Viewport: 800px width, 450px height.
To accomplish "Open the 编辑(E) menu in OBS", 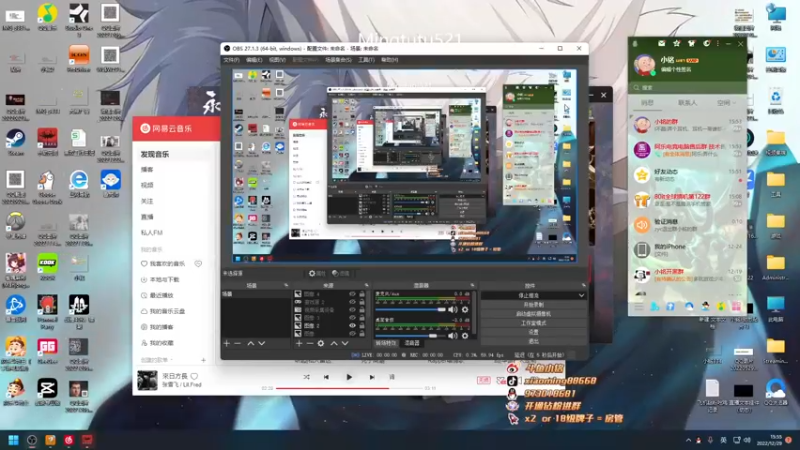I will pos(254,60).
